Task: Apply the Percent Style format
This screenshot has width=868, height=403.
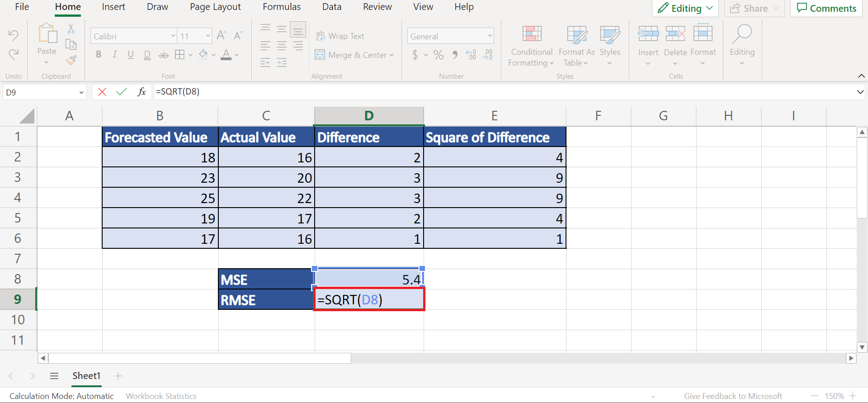Action: coord(438,55)
